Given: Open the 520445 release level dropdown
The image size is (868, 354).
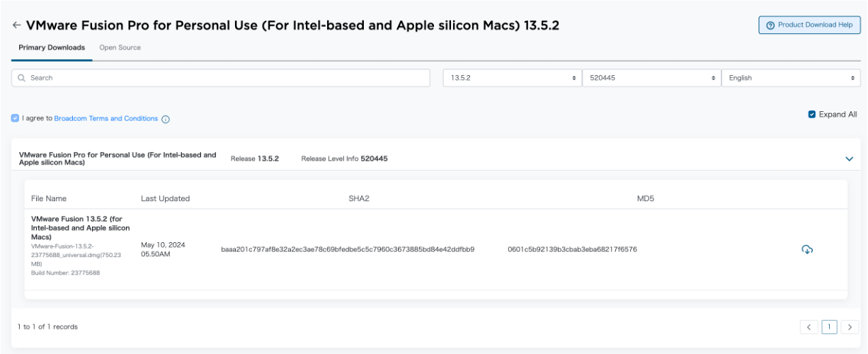Looking at the screenshot, I should [x=651, y=78].
